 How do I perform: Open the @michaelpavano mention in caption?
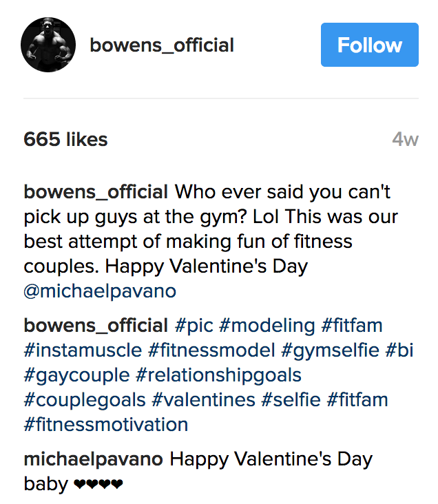click(100, 291)
